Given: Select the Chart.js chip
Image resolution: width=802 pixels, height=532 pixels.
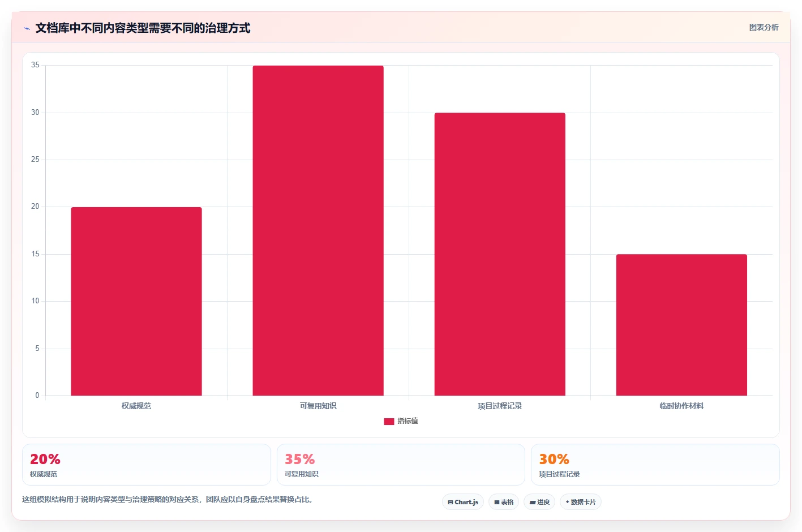Looking at the screenshot, I should (x=463, y=502).
